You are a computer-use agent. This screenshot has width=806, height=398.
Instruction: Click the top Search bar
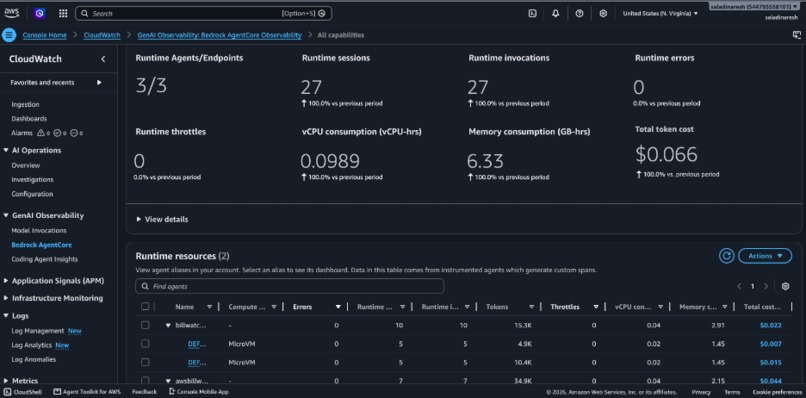(x=203, y=13)
